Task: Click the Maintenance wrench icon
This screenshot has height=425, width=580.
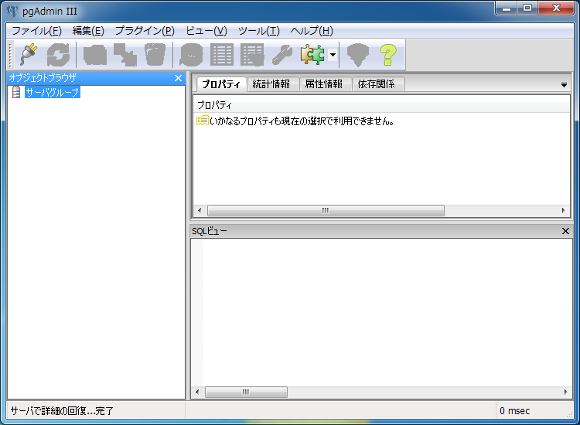Action: coord(282,55)
